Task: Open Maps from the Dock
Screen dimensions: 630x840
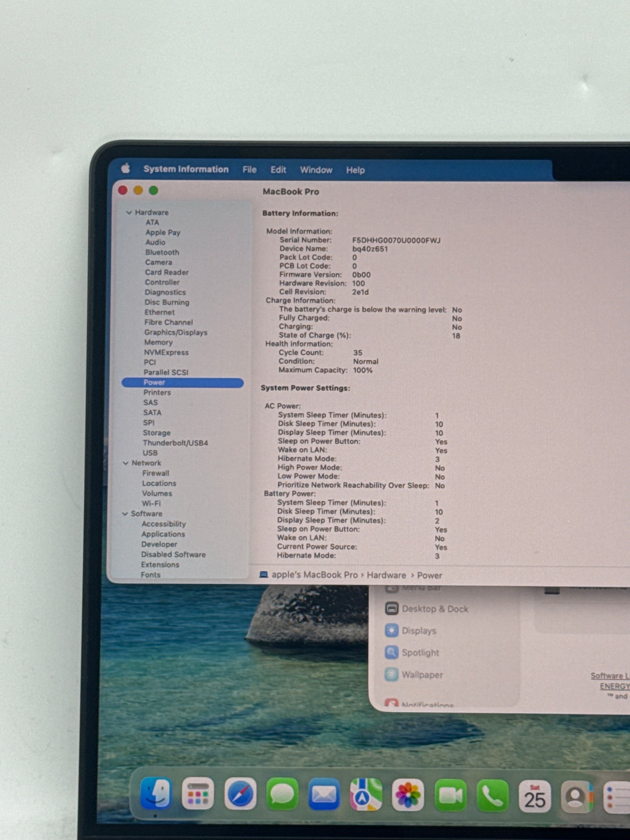Action: click(366, 794)
